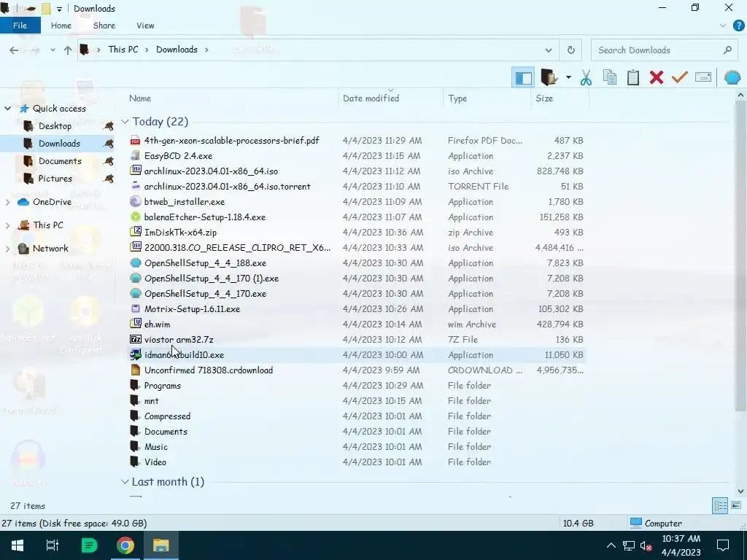Viewport: 747px width, 560px height.
Task: Click the Up one level arrow
Action: [x=68, y=50]
